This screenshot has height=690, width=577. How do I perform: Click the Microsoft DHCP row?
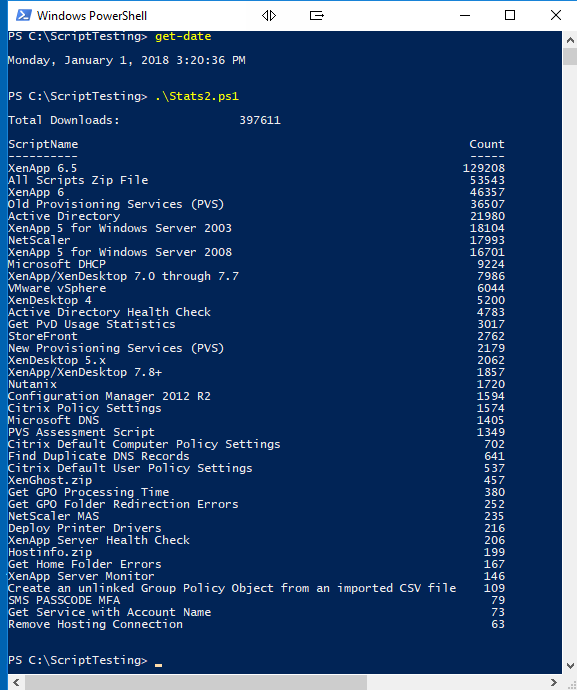256,264
